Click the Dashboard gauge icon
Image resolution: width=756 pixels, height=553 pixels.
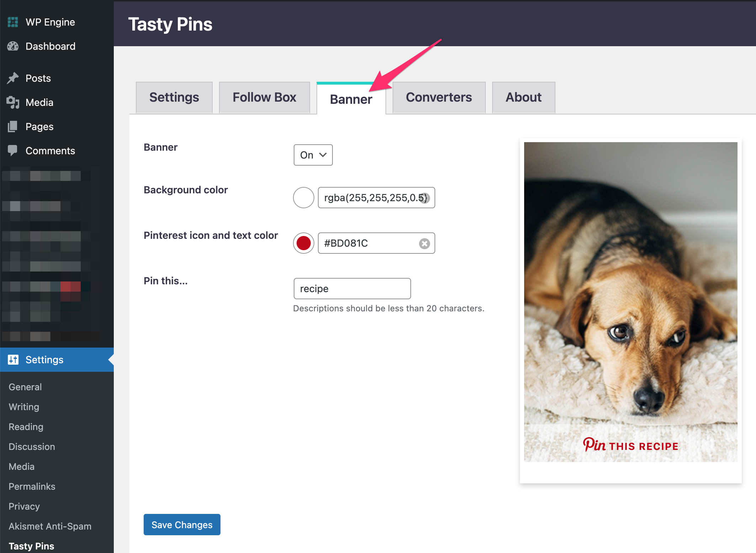pyautogui.click(x=13, y=46)
